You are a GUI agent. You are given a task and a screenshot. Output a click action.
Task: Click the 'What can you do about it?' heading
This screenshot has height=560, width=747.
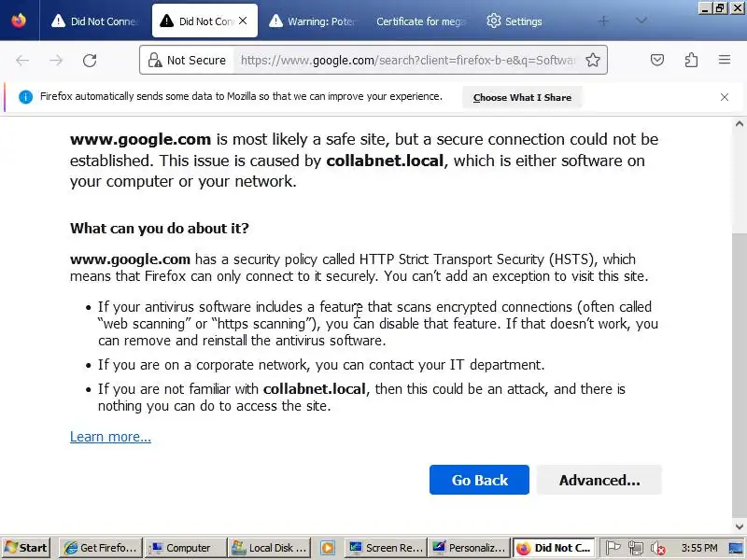pyautogui.click(x=160, y=228)
